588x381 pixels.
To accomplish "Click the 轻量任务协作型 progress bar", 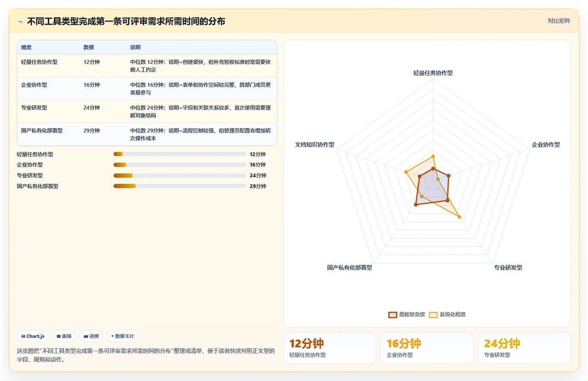I will pyautogui.click(x=180, y=154).
